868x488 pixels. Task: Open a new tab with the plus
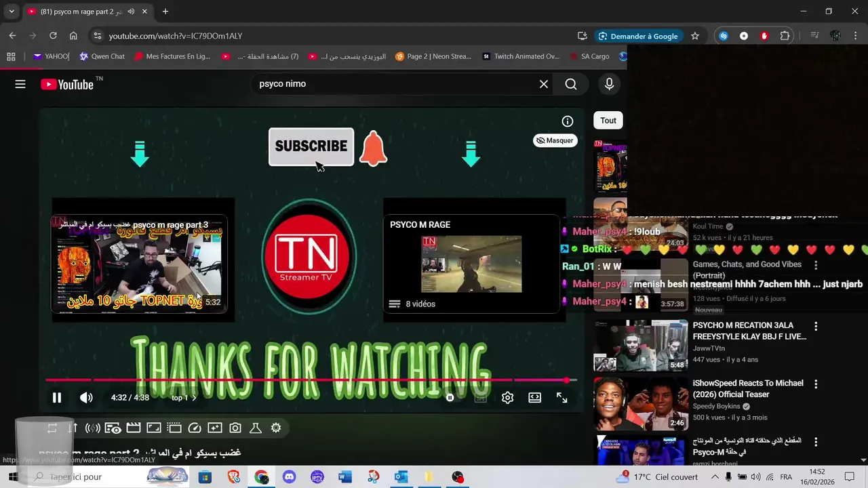coord(165,12)
